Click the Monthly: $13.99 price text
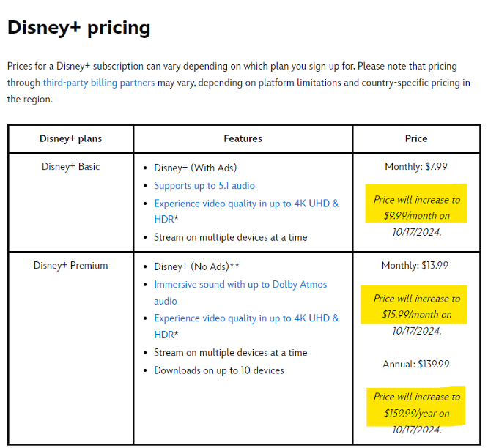Screen dimensions: 488x448 tap(416, 266)
